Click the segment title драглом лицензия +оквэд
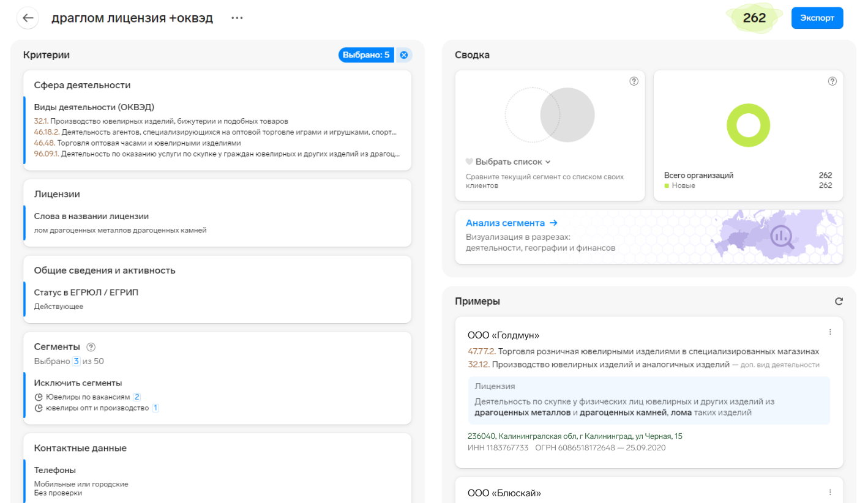The image size is (868, 503). click(132, 18)
